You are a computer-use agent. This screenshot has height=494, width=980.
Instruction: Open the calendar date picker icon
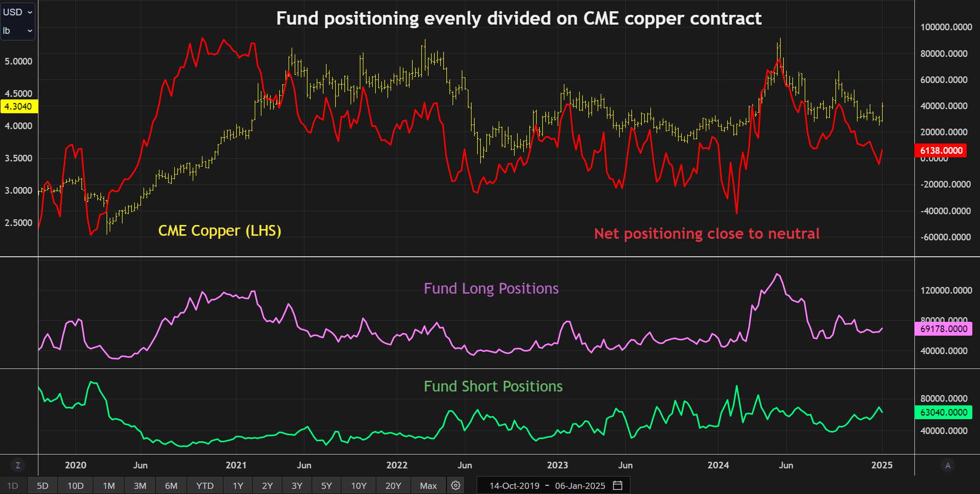618,485
